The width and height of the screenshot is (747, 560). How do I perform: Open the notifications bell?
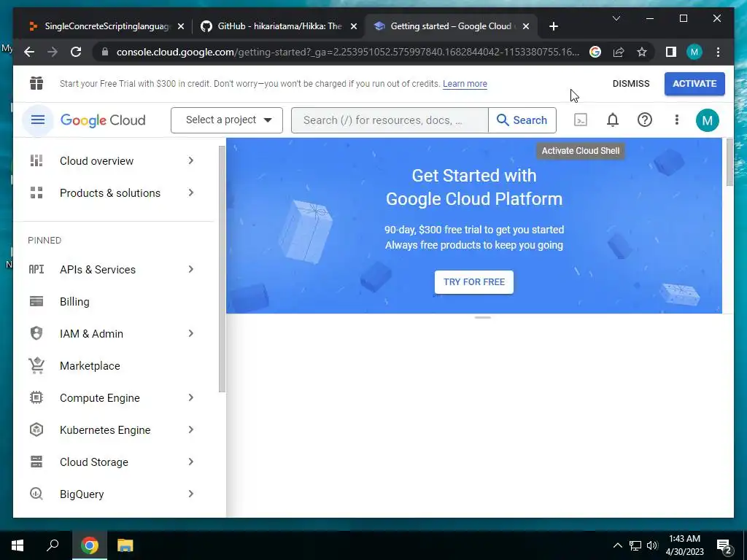tap(613, 120)
